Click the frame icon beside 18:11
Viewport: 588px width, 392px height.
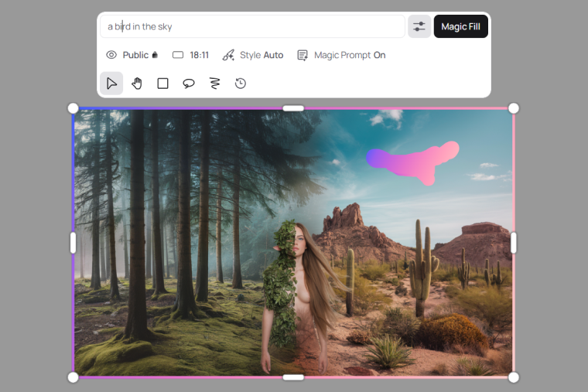[x=178, y=55]
